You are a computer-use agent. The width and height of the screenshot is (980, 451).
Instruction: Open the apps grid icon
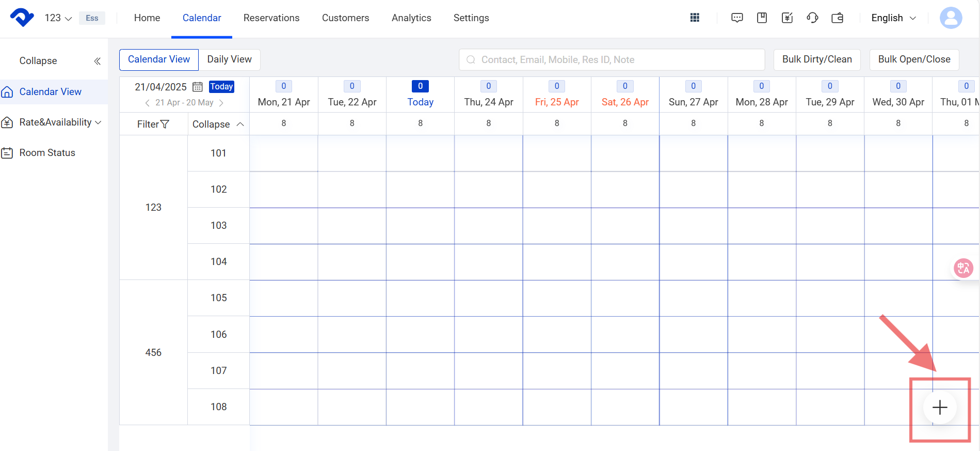click(695, 18)
